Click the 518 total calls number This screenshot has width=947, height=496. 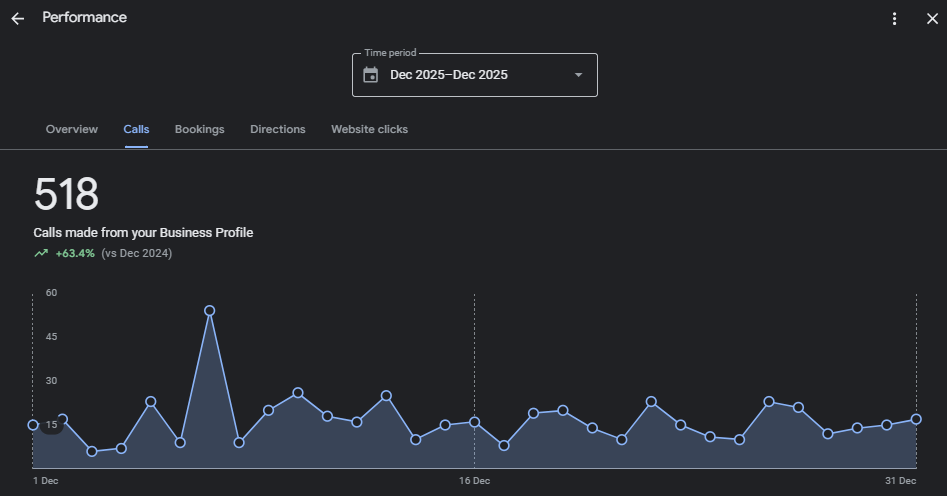pyautogui.click(x=66, y=194)
